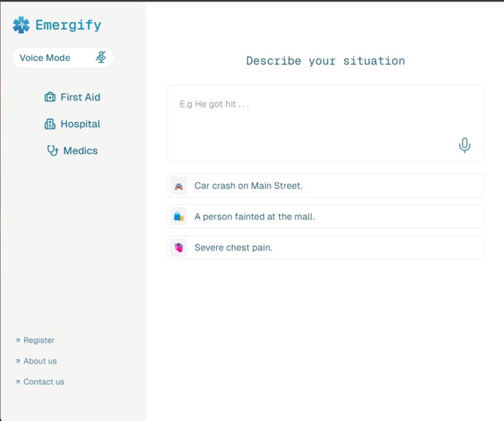Select the 'Severe chest pain.' suggestion

tap(325, 248)
